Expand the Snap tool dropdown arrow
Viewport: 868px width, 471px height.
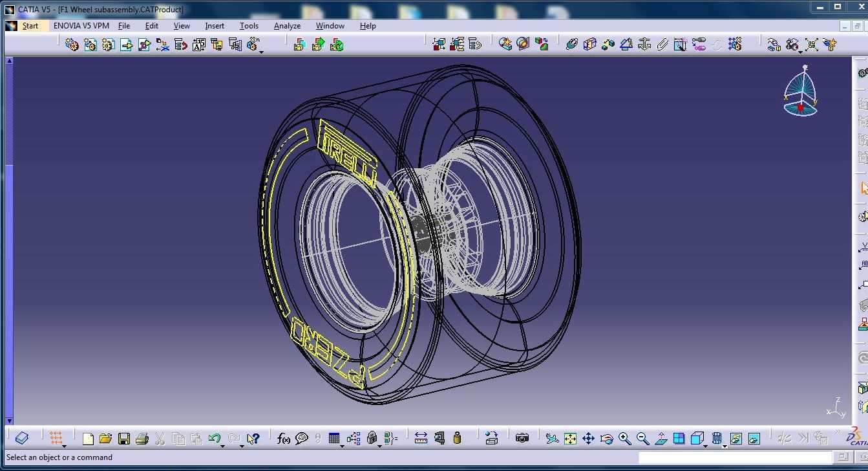point(800,52)
